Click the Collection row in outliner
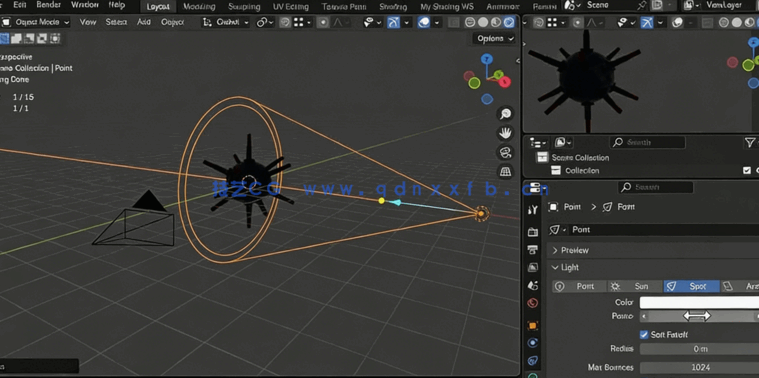The image size is (759, 378). tap(582, 170)
